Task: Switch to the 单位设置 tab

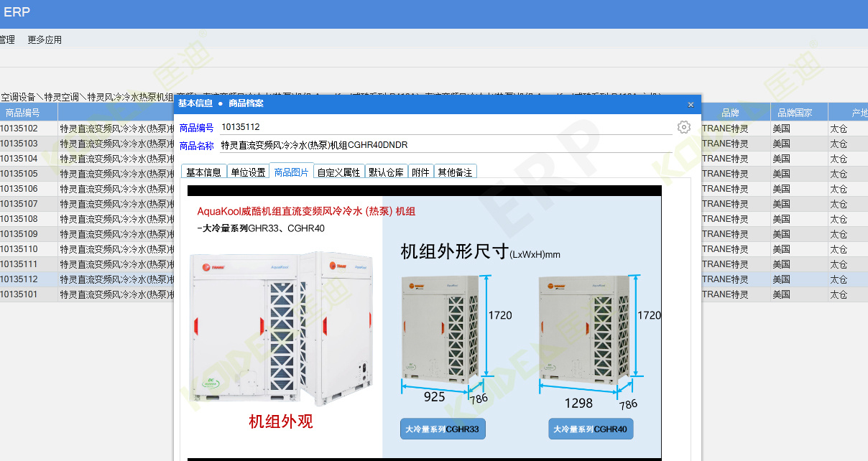Action: (x=248, y=172)
